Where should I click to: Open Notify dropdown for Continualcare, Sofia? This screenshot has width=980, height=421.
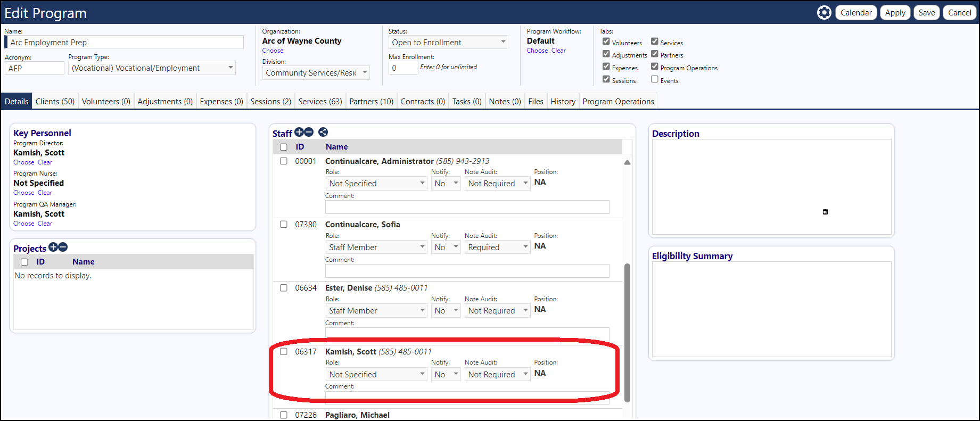(x=446, y=247)
